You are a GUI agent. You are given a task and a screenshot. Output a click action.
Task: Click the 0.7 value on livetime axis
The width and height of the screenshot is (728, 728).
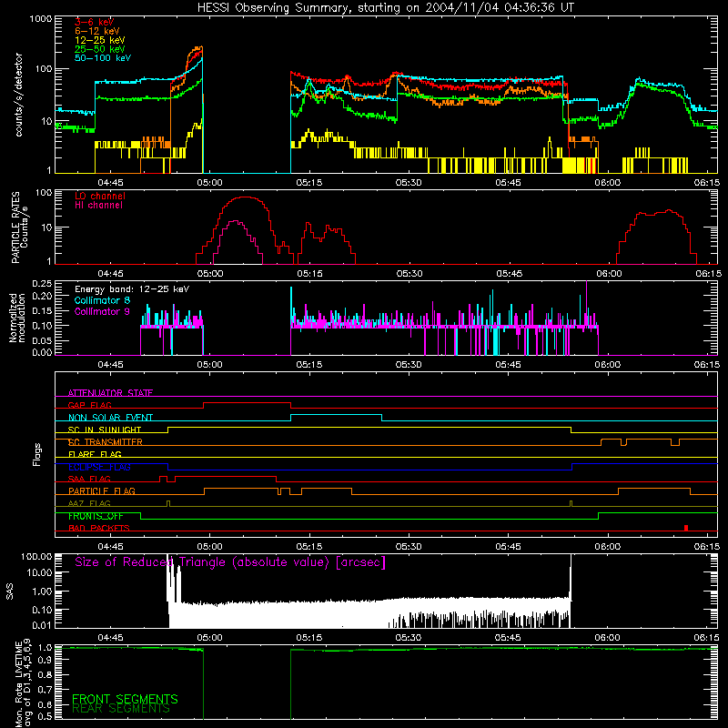45,689
